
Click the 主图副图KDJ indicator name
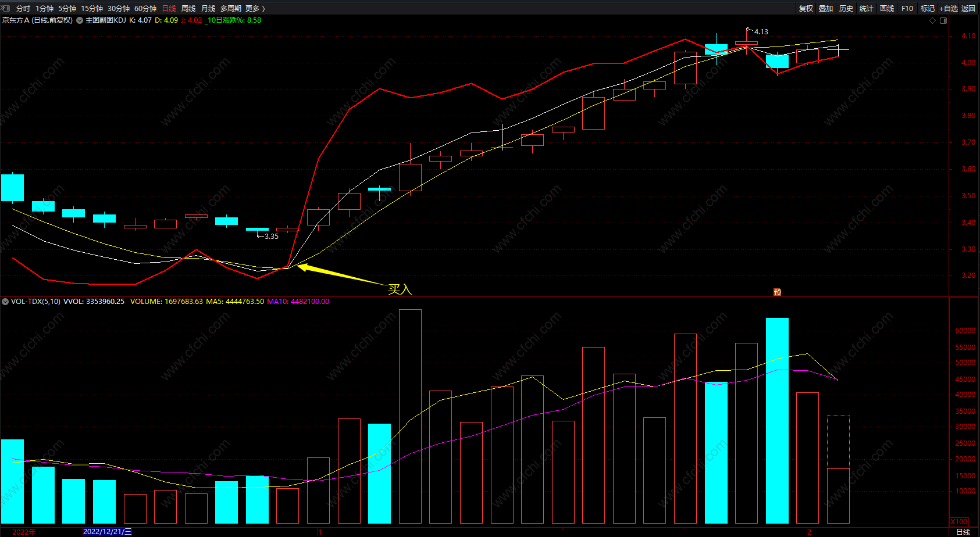105,20
